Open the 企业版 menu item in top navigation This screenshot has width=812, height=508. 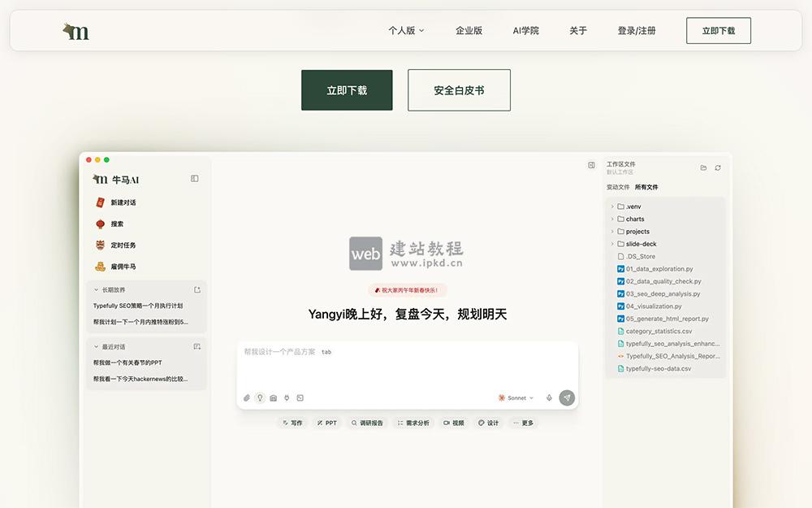(468, 30)
